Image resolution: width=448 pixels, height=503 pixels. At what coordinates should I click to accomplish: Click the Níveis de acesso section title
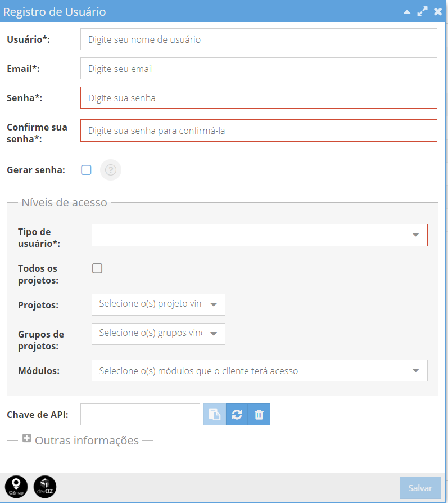point(64,203)
